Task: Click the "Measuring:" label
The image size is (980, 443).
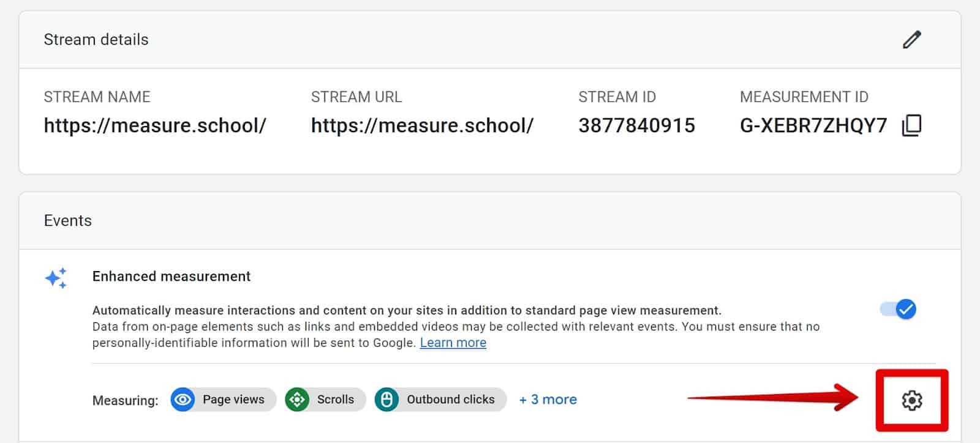Action: tap(125, 401)
